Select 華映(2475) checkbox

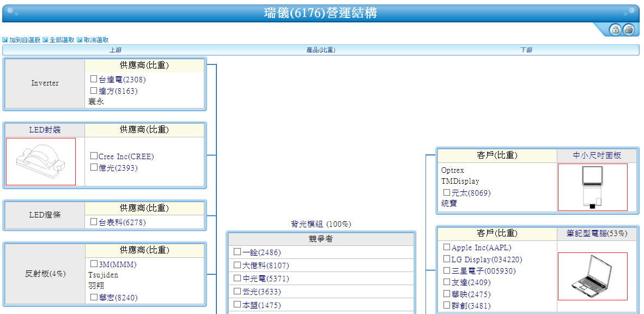(x=446, y=293)
